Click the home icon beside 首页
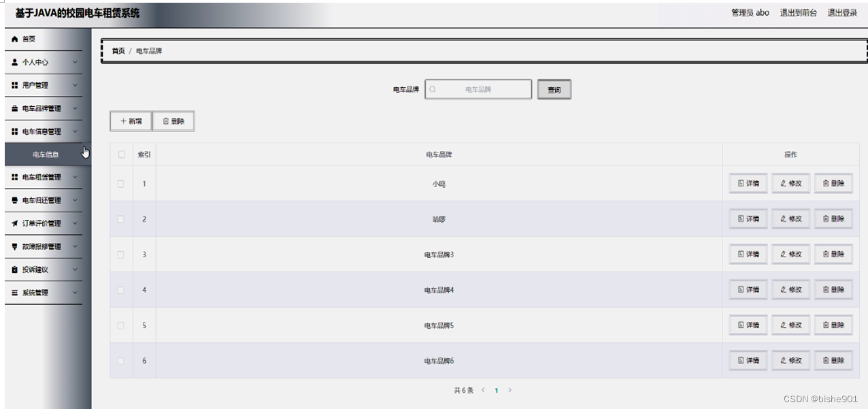 [15, 39]
